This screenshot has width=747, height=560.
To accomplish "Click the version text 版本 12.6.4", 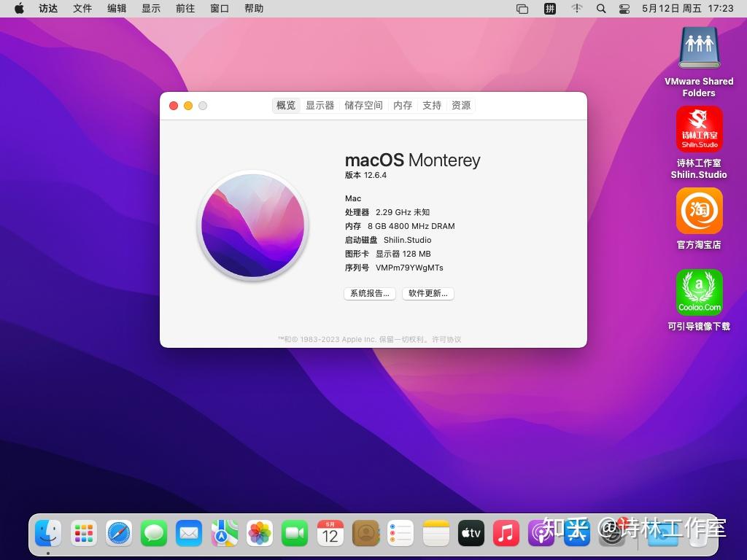I will (x=366, y=175).
